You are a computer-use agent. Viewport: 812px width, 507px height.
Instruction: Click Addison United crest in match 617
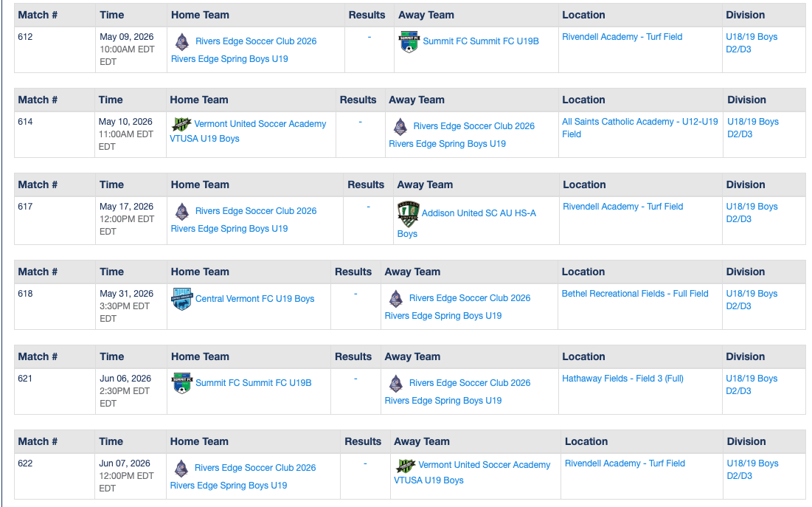[x=408, y=213]
